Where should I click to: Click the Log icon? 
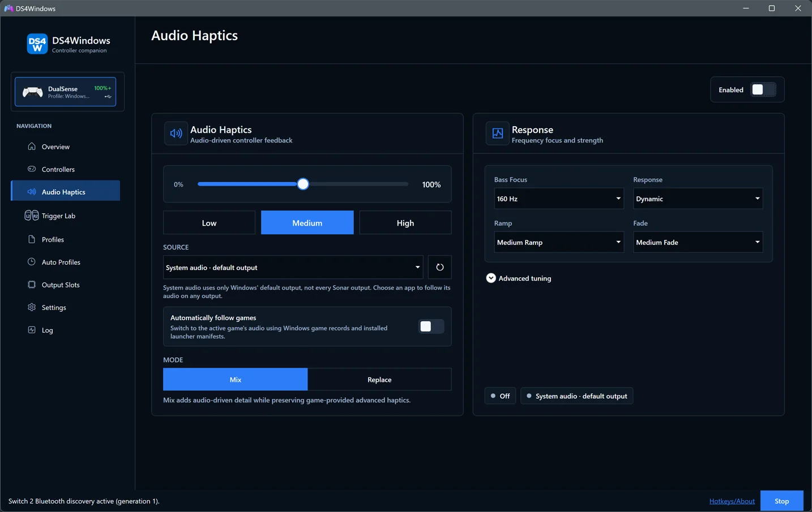pyautogui.click(x=32, y=330)
